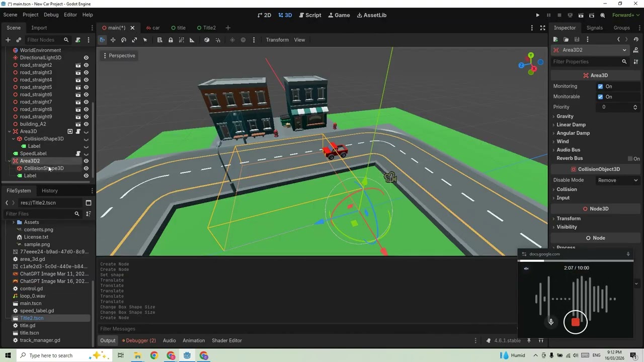644x362 pixels.
Task: Open documentation for Area3D2 object
Action: [636, 50]
